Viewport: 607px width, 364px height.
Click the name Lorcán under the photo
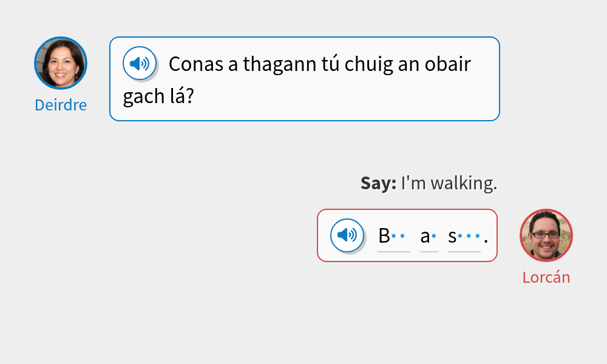tap(546, 277)
